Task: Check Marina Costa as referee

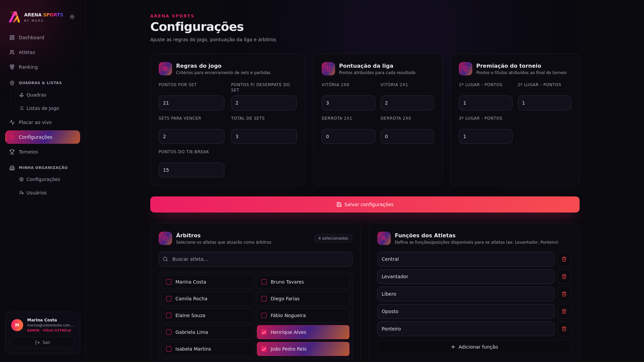Action: [169, 282]
